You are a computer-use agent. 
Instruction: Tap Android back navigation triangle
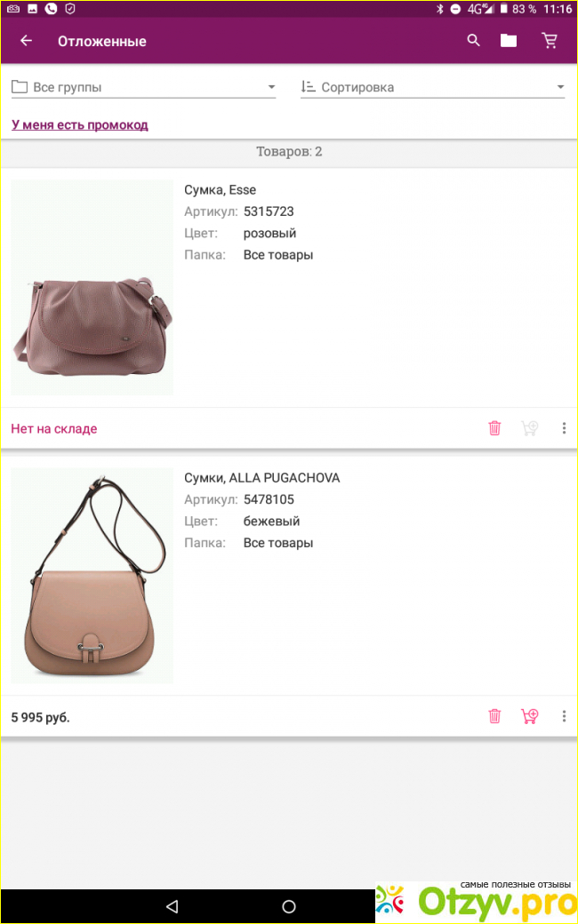[172, 905]
